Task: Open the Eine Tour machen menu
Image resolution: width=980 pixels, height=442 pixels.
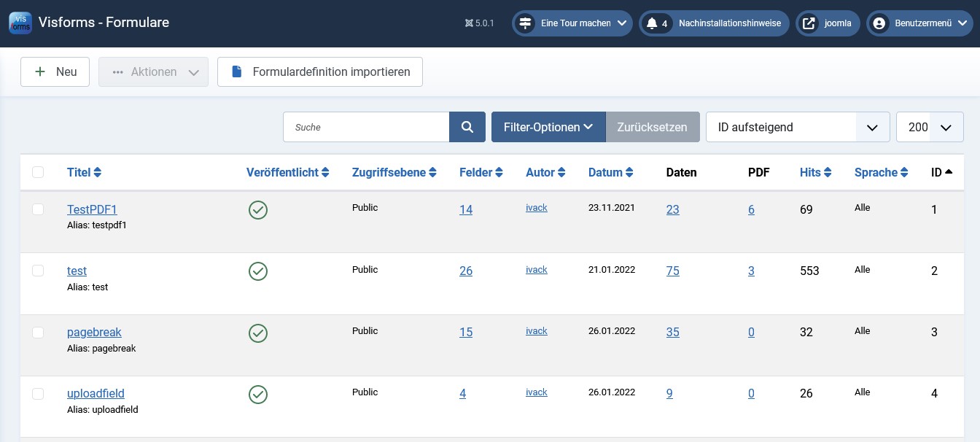Action: (572, 23)
